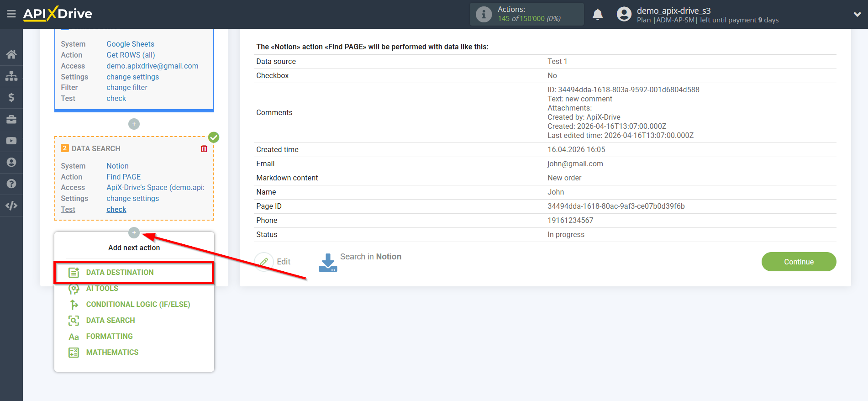Click the Created time value 16.04.2026 16:05
Screen dimensions: 868x401
pos(576,149)
